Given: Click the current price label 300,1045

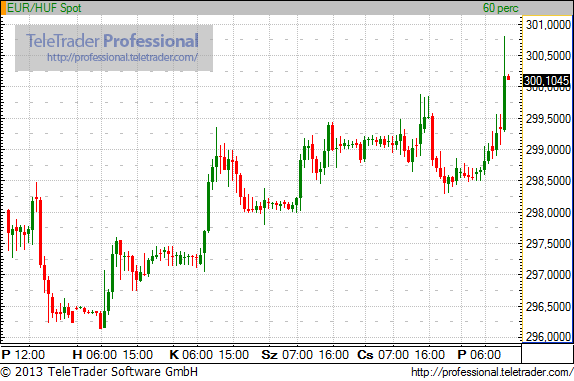Looking at the screenshot, I should (547, 81).
